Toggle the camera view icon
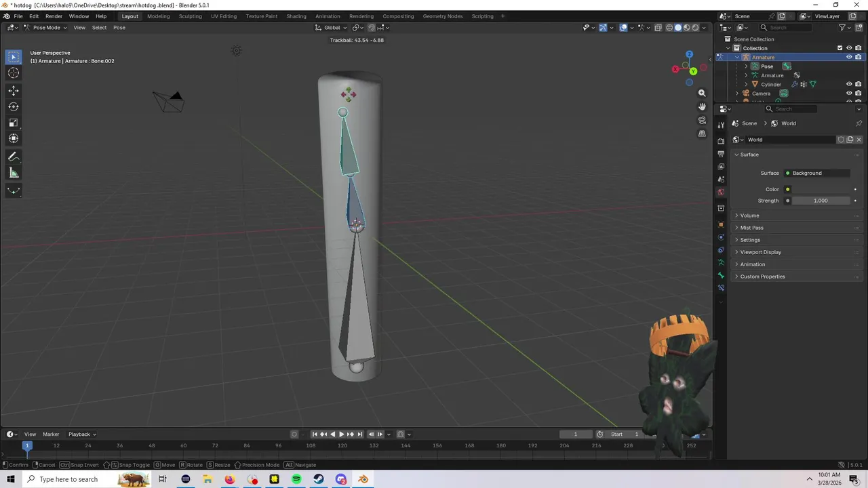 tap(702, 120)
